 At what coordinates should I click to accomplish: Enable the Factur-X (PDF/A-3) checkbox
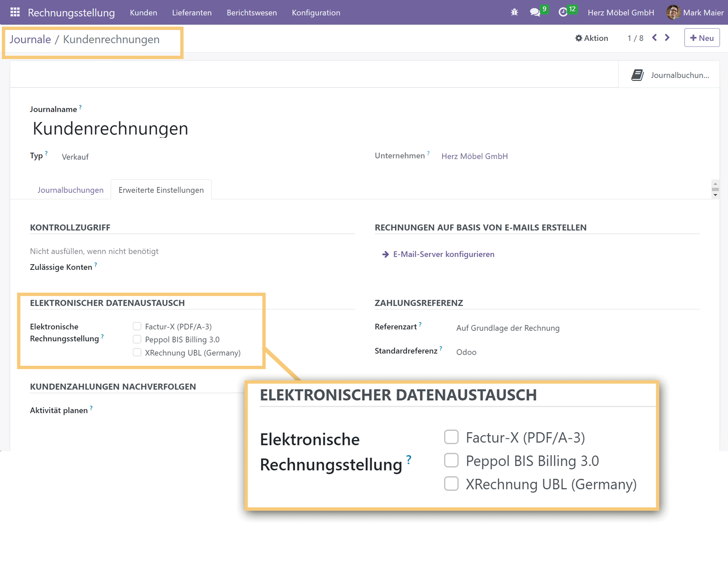tap(137, 326)
